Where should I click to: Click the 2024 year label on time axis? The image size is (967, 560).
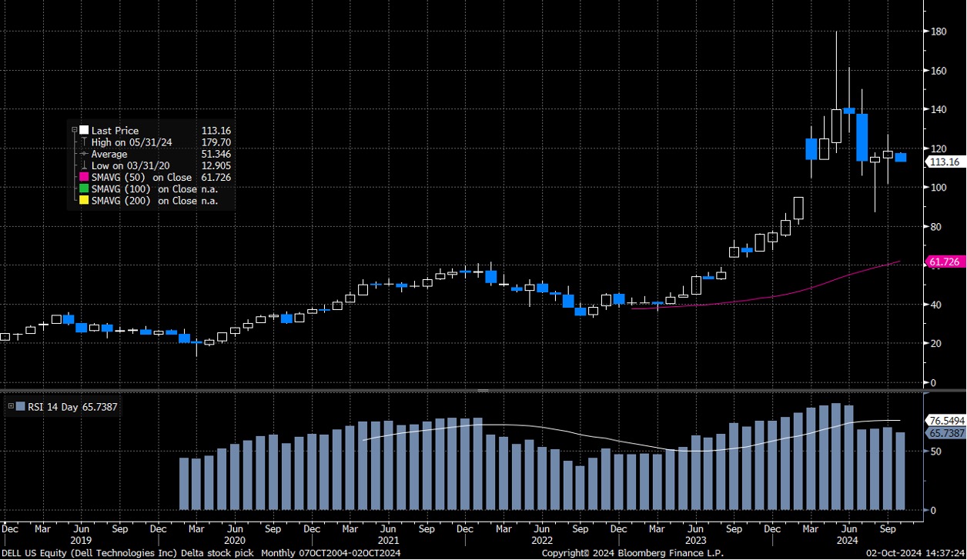[x=848, y=541]
